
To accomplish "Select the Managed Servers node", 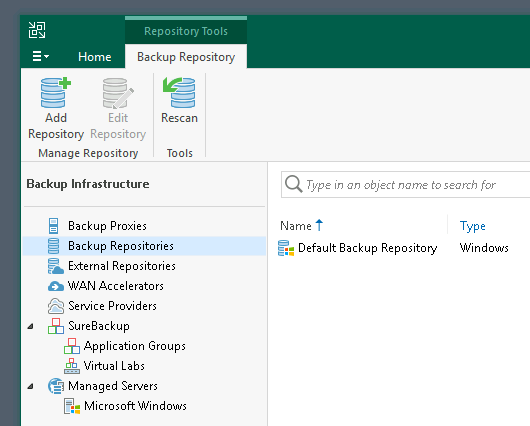I will click(113, 386).
